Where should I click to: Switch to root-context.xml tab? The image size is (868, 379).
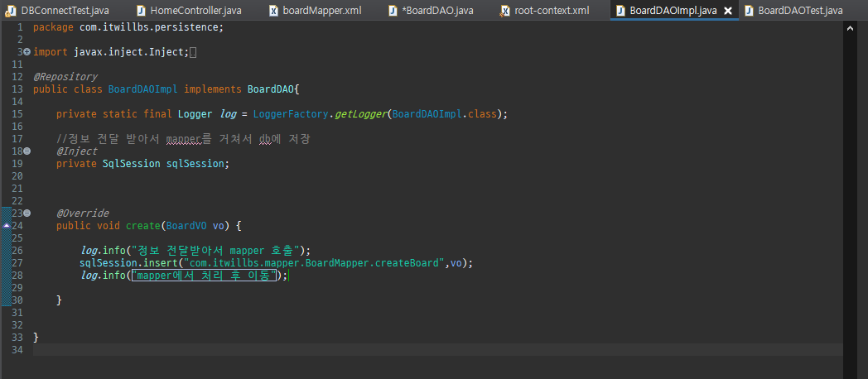[552, 10]
